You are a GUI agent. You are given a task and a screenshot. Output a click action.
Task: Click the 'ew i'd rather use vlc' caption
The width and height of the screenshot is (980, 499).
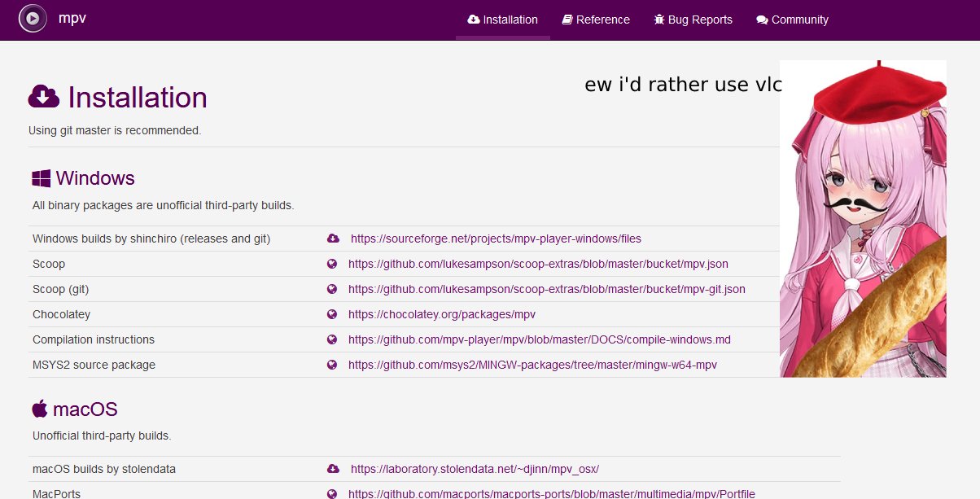(x=682, y=85)
